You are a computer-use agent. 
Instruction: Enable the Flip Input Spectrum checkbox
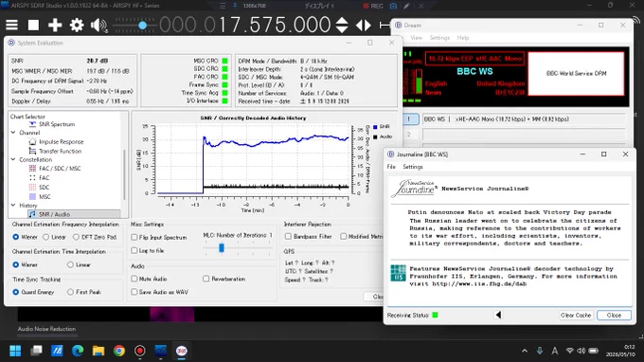pyautogui.click(x=134, y=238)
